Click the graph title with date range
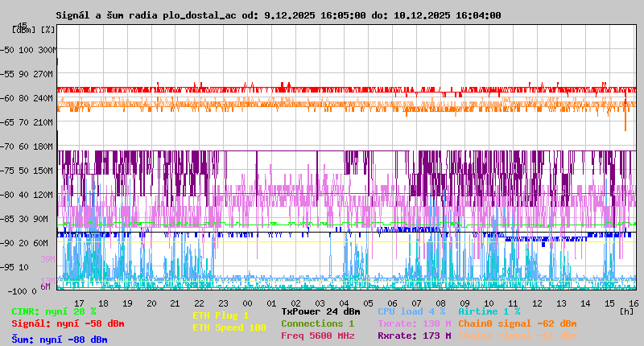This screenshot has width=644, height=346. click(x=278, y=15)
